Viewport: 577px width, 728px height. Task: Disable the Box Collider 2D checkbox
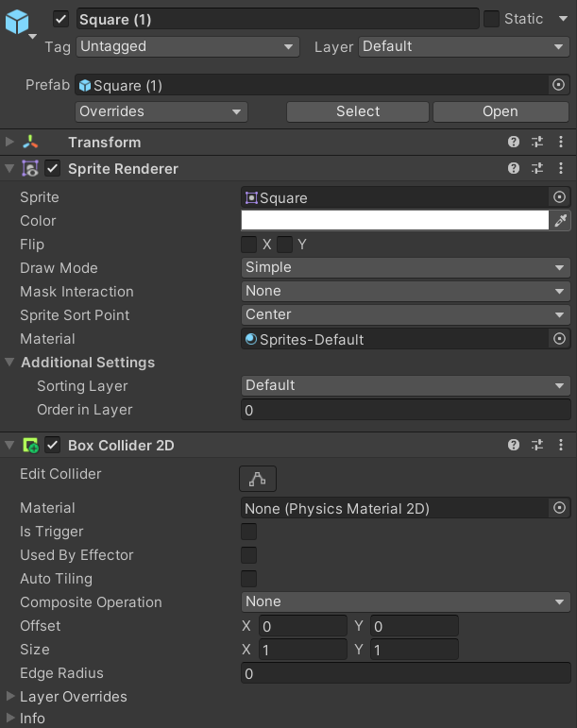point(53,446)
